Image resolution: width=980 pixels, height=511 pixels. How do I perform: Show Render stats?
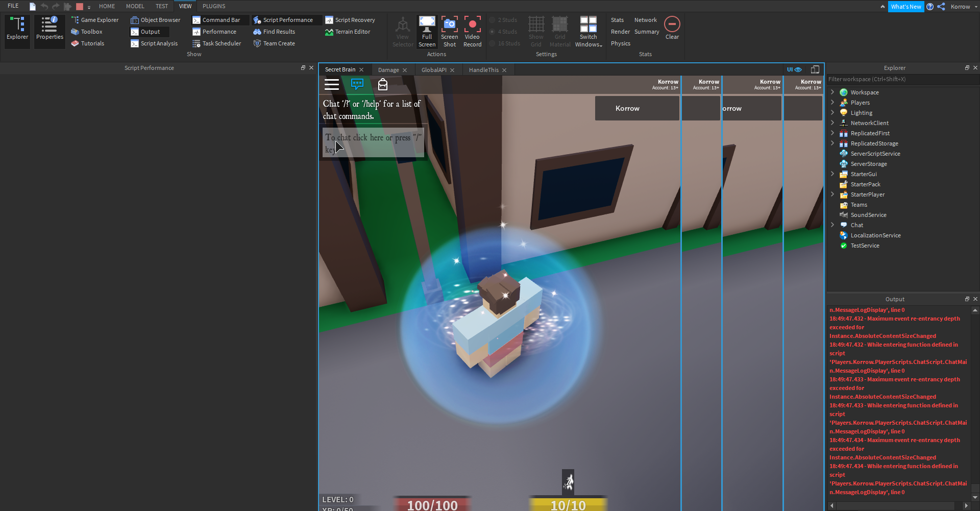tap(620, 32)
